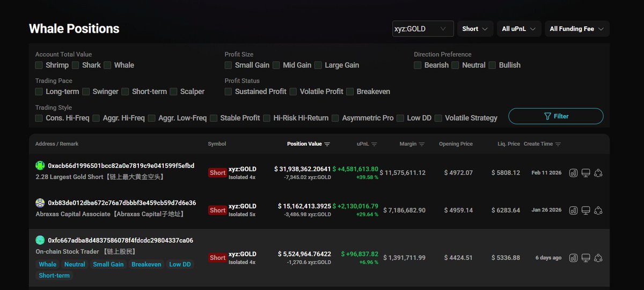This screenshot has height=290, width=644.
Task: Enable the Aggr. Hi-Freq checkbox
Action: pos(96,118)
